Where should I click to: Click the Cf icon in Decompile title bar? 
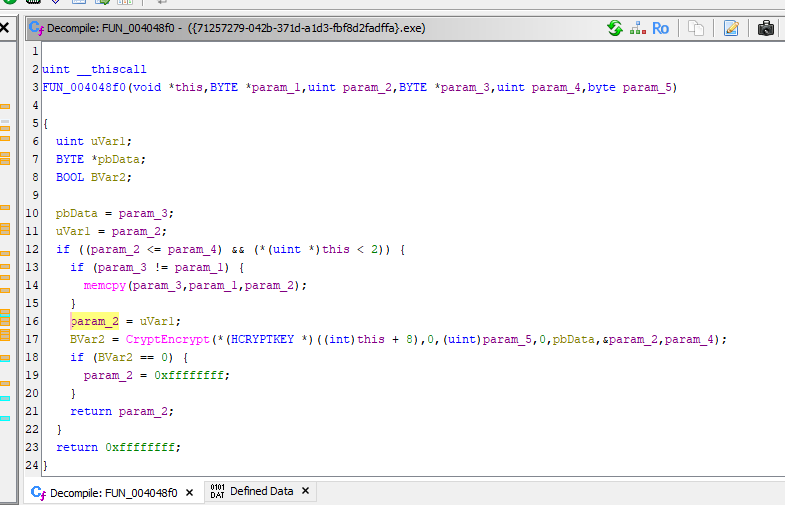click(x=37, y=29)
